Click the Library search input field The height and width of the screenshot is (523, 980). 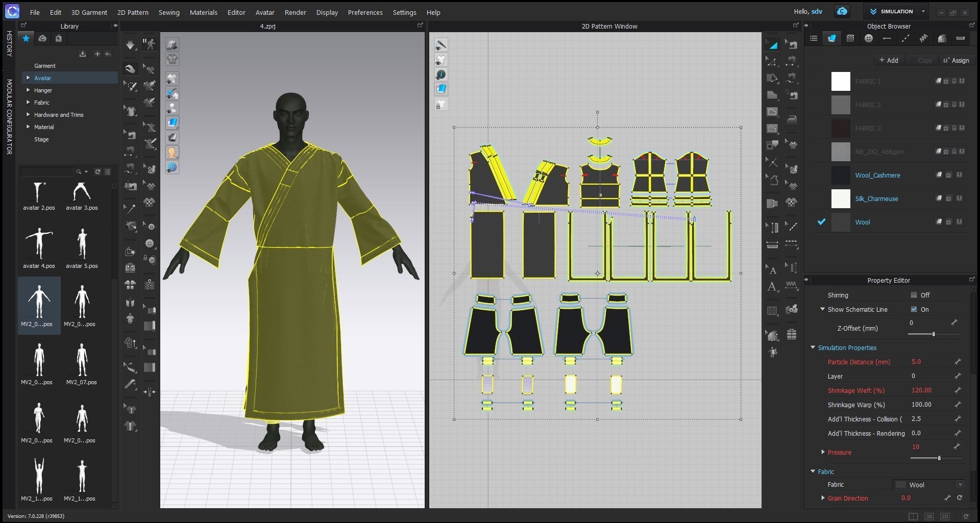point(47,171)
